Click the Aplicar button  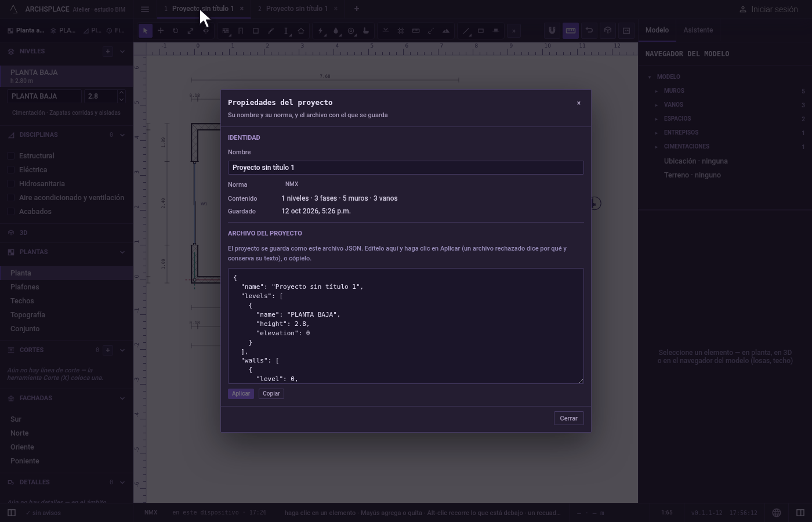point(241,394)
